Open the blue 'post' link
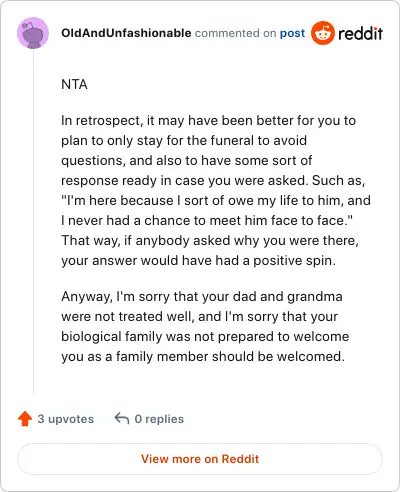 coord(292,33)
